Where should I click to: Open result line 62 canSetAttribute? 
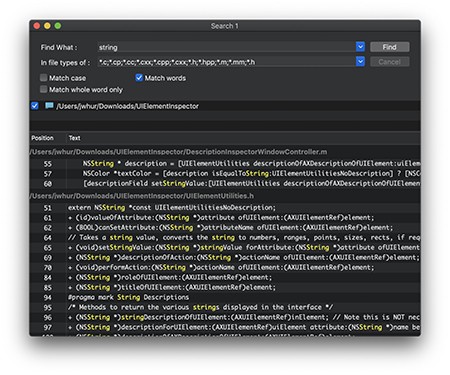point(225,228)
